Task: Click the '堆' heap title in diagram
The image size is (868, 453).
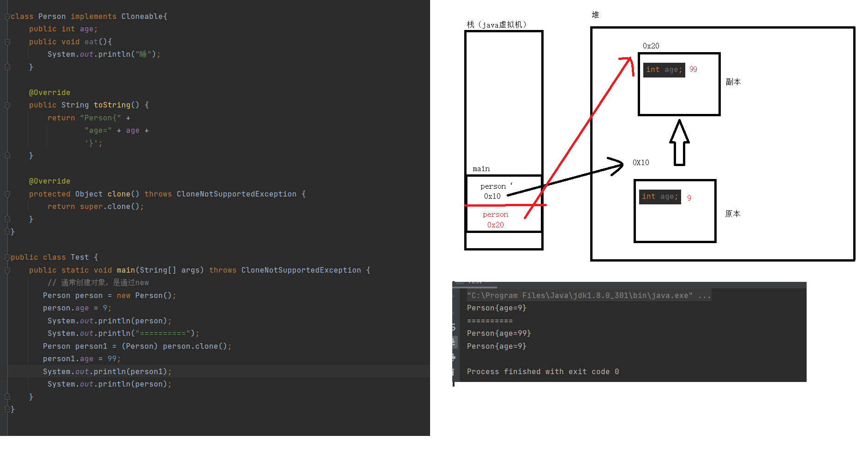Action: pos(595,15)
